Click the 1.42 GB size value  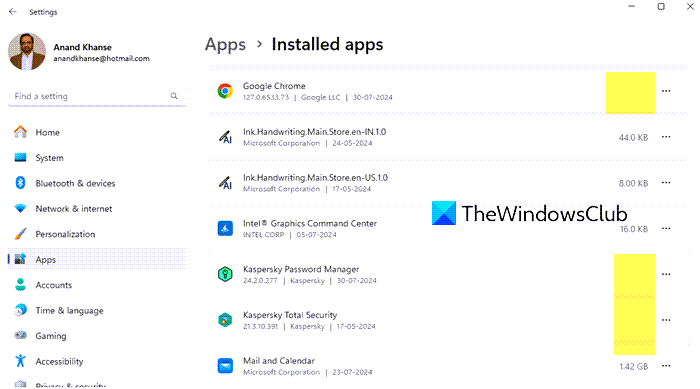[633, 367]
